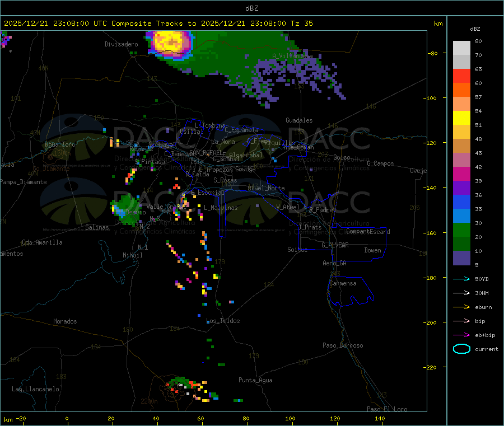This screenshot has width=504, height=426.
Task: Click the yellow storm core near Divisadero
Action: pos(170,43)
